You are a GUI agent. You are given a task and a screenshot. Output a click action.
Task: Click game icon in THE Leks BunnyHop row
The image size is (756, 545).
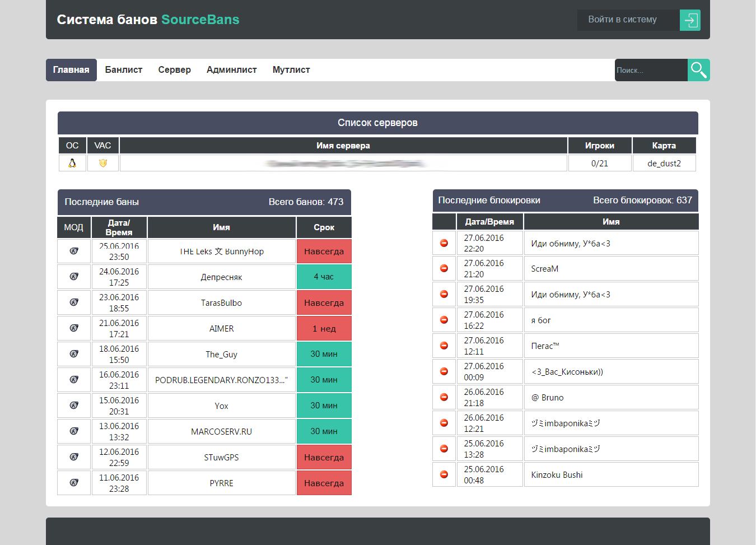[74, 251]
